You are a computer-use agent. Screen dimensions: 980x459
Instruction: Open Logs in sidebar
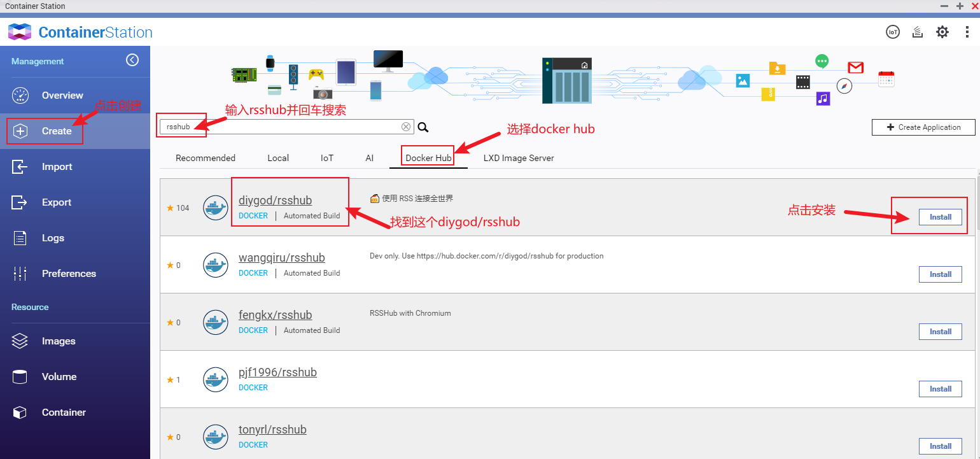click(75, 238)
